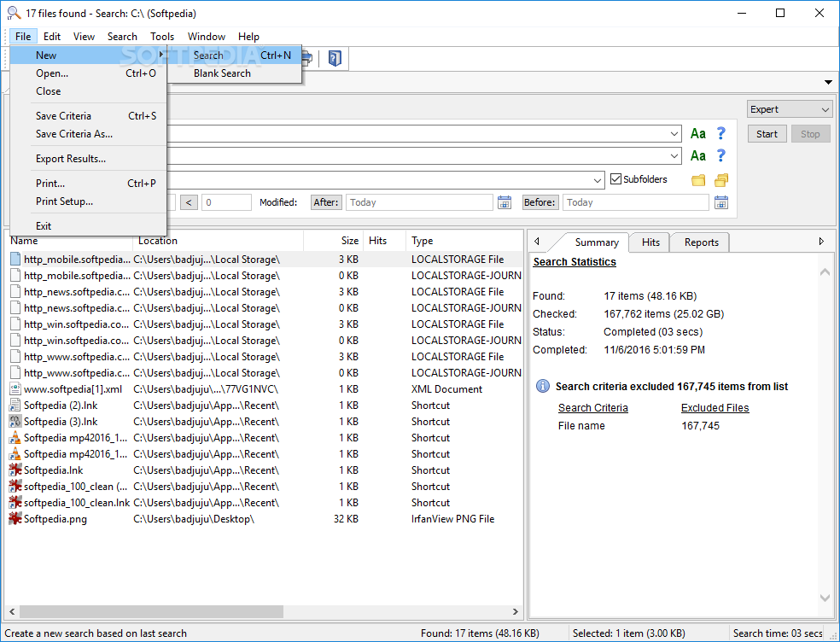This screenshot has height=642, width=840.
Task: Toggle the Before: date filter button
Action: [540, 202]
